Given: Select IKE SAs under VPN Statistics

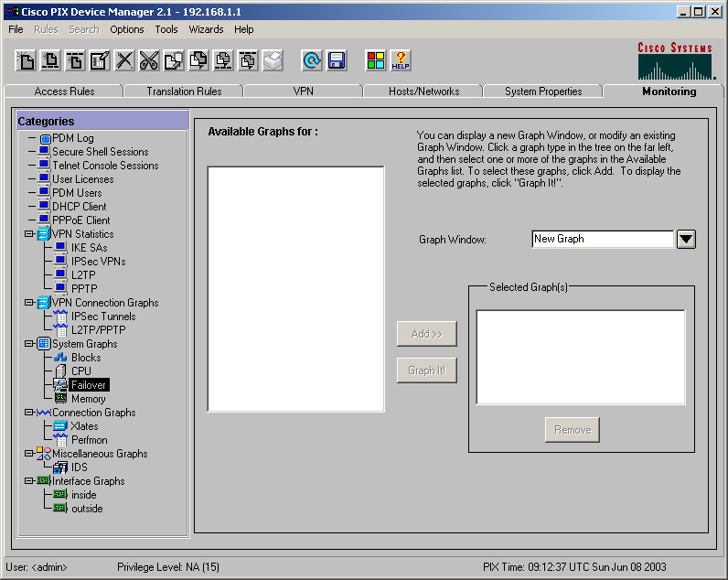Looking at the screenshot, I should [x=89, y=248].
